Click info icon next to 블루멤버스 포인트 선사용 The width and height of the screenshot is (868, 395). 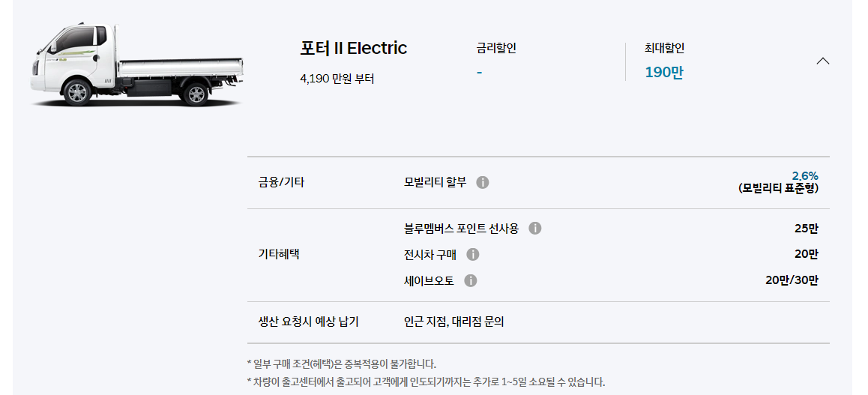tap(534, 229)
